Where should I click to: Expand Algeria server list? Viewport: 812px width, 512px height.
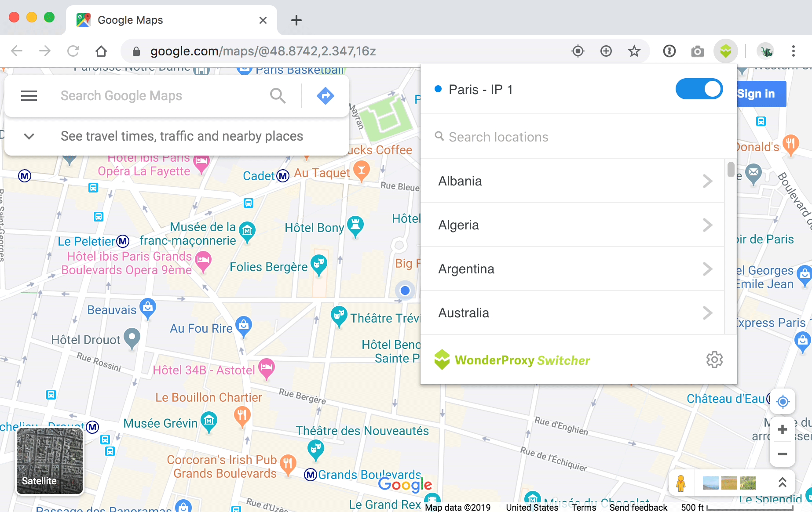pos(573,225)
